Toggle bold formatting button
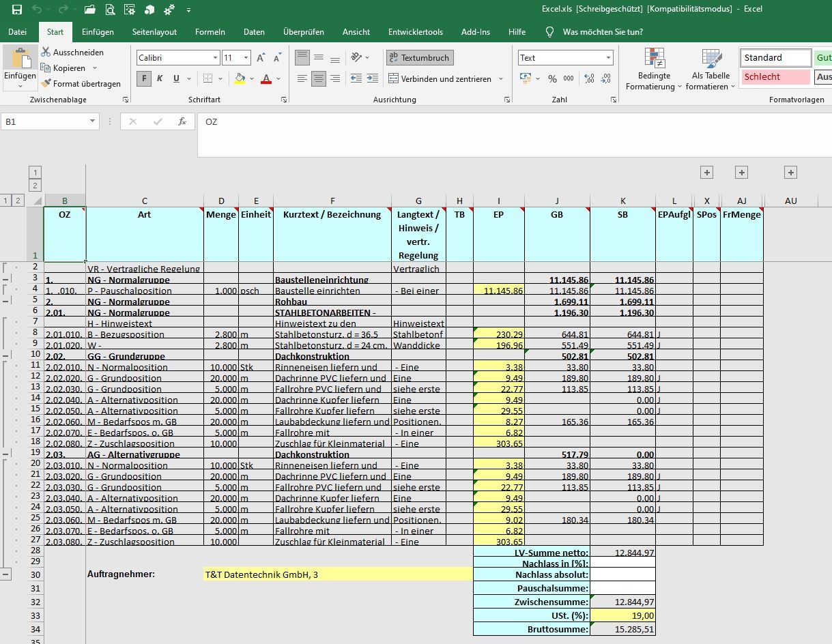This screenshot has height=644, width=832. tap(143, 78)
